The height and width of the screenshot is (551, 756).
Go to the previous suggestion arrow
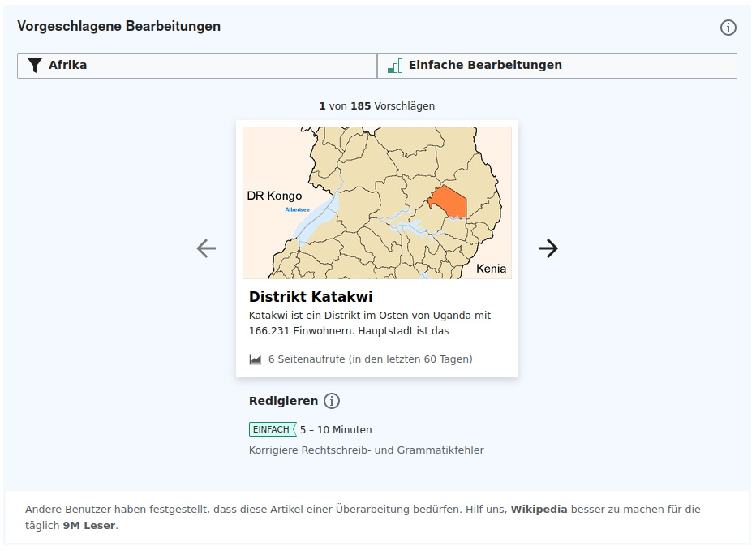(206, 248)
